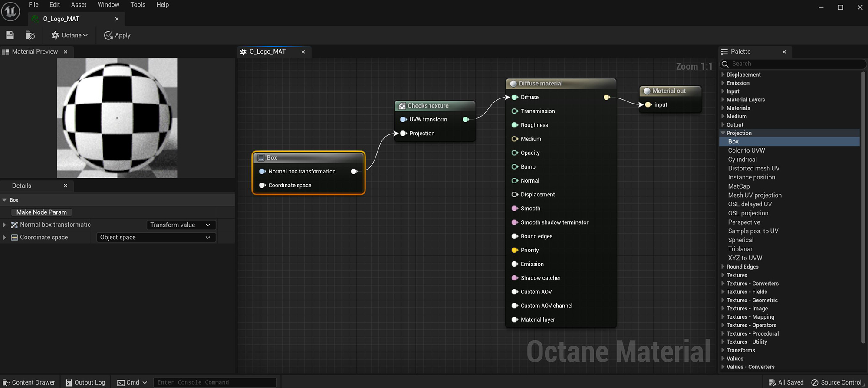Click Box node Normal box transformation input pin
This screenshot has width=868, height=388.
(262, 171)
